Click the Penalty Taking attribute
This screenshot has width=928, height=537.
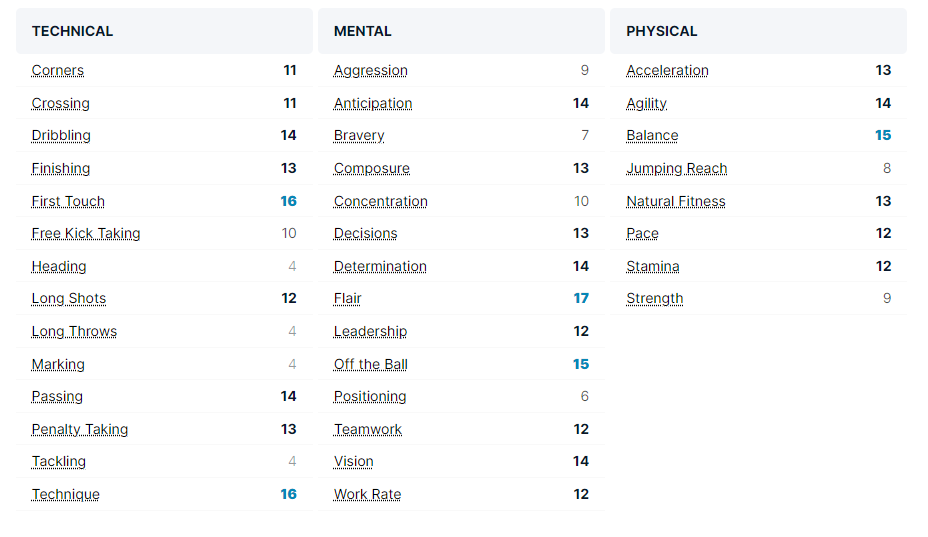click(x=80, y=429)
